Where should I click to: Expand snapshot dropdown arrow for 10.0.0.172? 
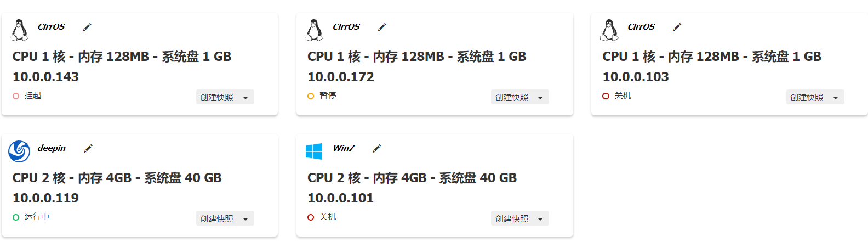[540, 98]
